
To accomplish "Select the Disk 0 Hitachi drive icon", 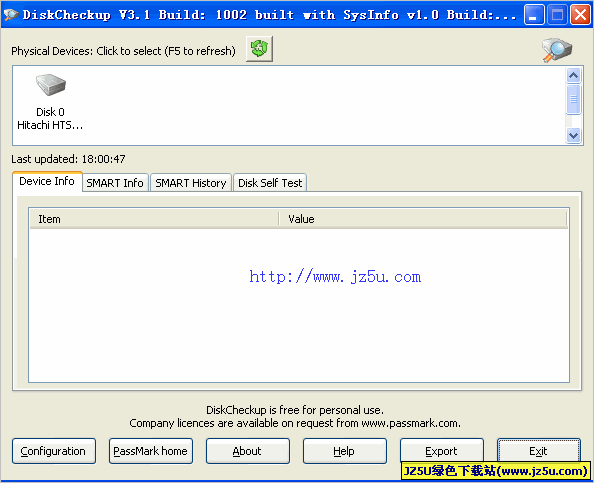I will click(x=50, y=84).
